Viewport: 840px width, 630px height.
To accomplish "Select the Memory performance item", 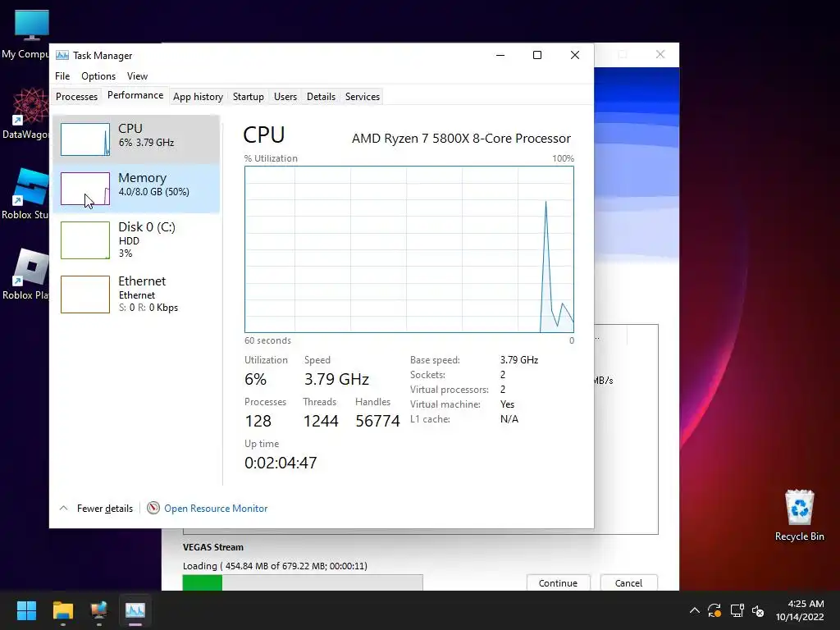I will click(x=136, y=189).
